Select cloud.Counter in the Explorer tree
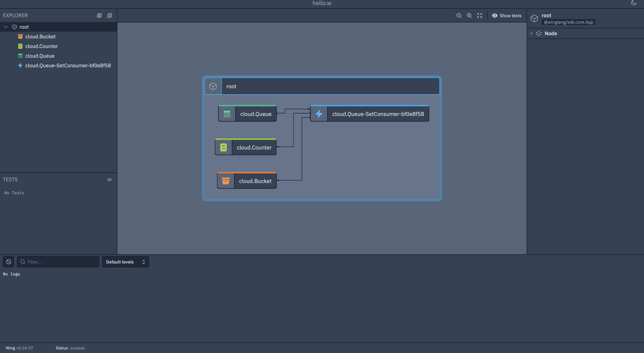 pyautogui.click(x=42, y=46)
